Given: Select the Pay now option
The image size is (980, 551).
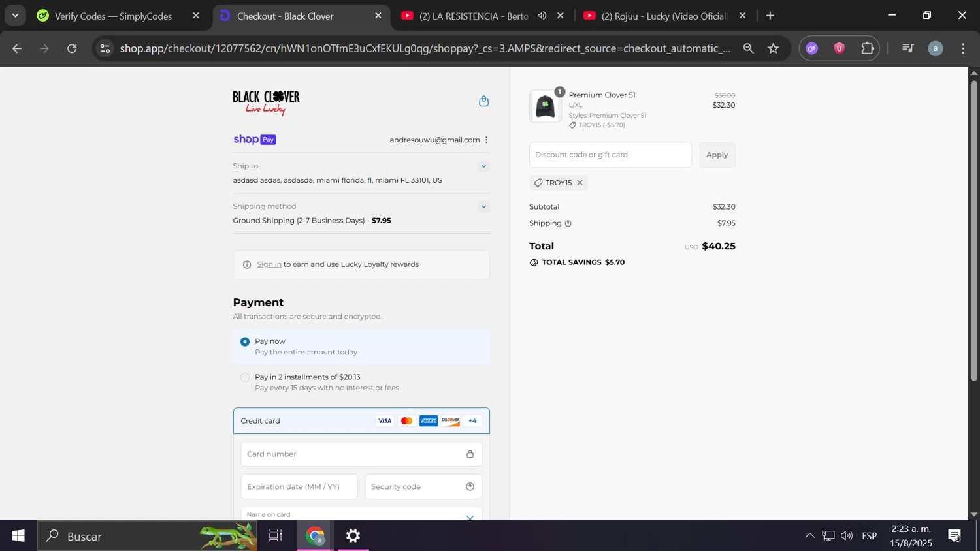Looking at the screenshot, I should click(x=245, y=342).
